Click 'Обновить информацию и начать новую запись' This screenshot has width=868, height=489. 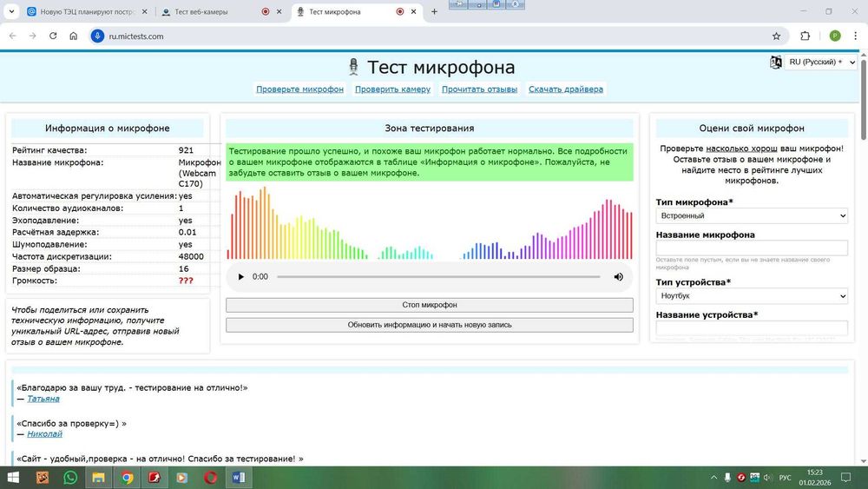[429, 325]
